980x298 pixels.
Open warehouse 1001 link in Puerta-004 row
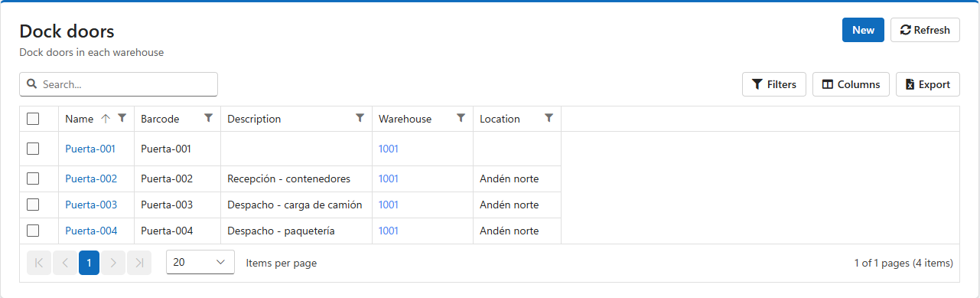pyautogui.click(x=389, y=231)
